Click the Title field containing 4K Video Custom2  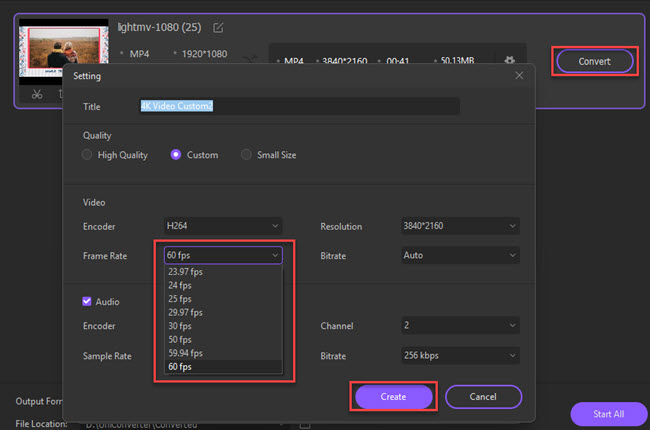point(299,106)
